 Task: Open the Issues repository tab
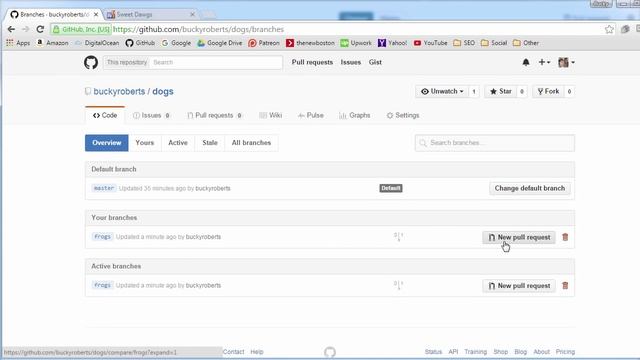coord(151,116)
